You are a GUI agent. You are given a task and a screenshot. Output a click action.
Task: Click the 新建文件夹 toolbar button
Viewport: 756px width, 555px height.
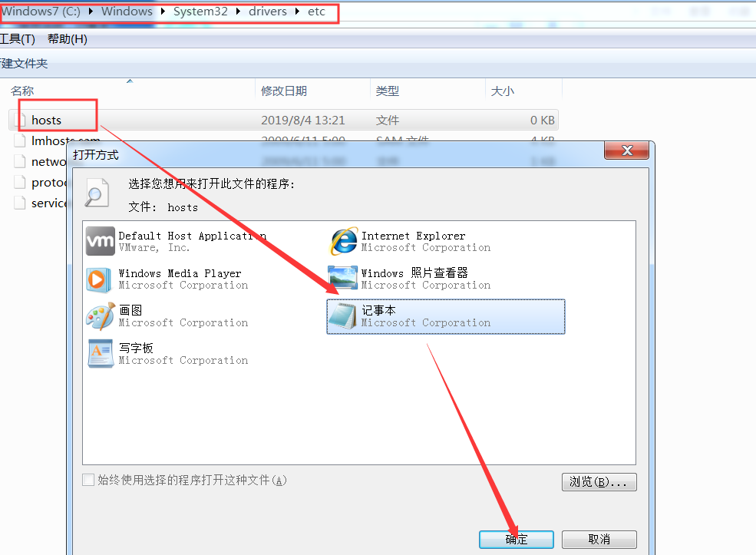(x=23, y=64)
